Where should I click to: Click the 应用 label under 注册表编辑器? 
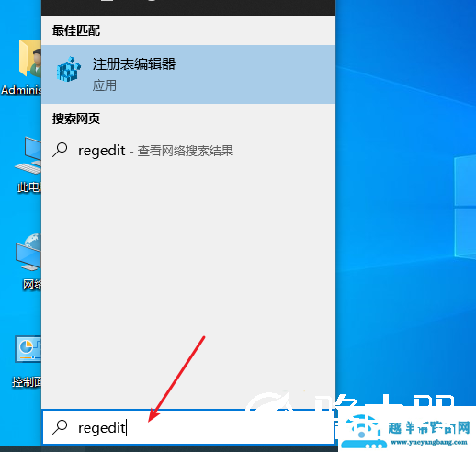105,85
